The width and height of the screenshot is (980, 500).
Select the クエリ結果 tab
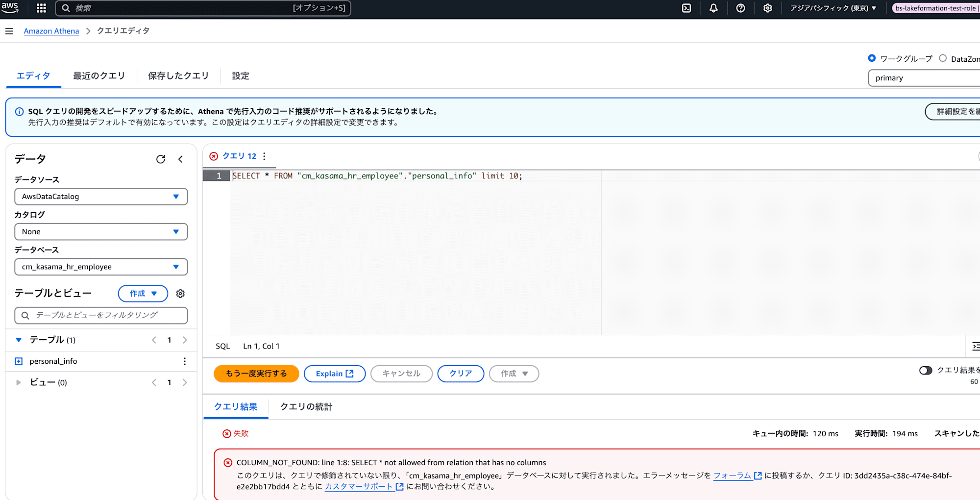tap(236, 407)
